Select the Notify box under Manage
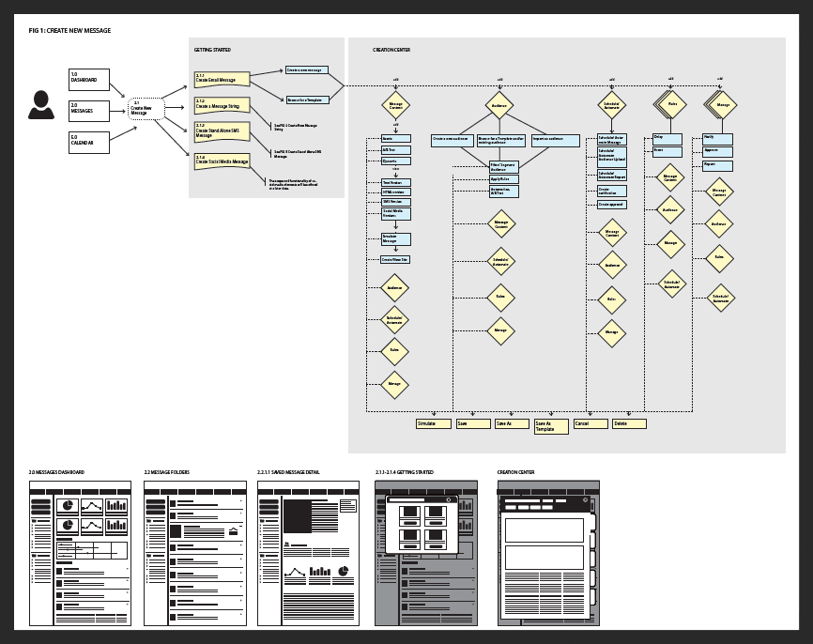 (717, 139)
